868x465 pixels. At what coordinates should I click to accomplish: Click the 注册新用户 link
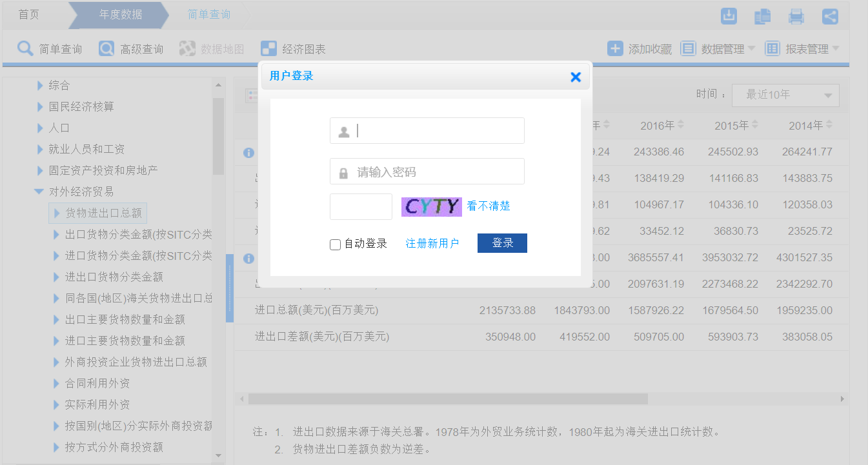coord(432,243)
